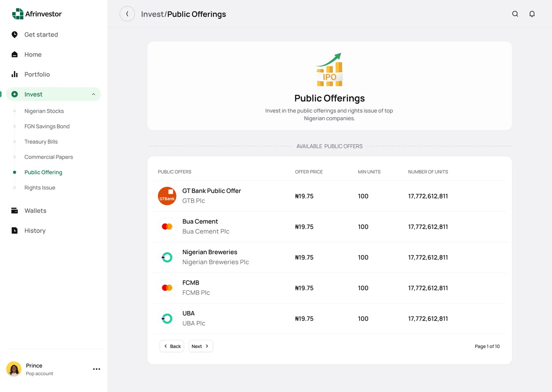
Task: Click the Bua Cement logo icon
Action: [167, 227]
